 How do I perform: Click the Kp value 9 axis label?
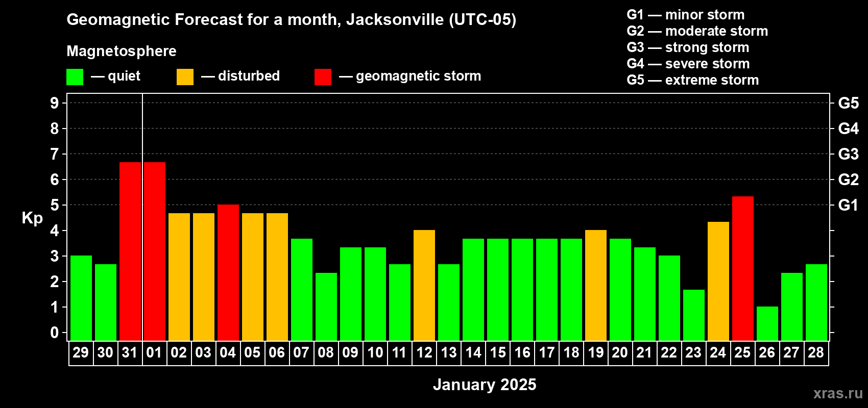click(55, 103)
